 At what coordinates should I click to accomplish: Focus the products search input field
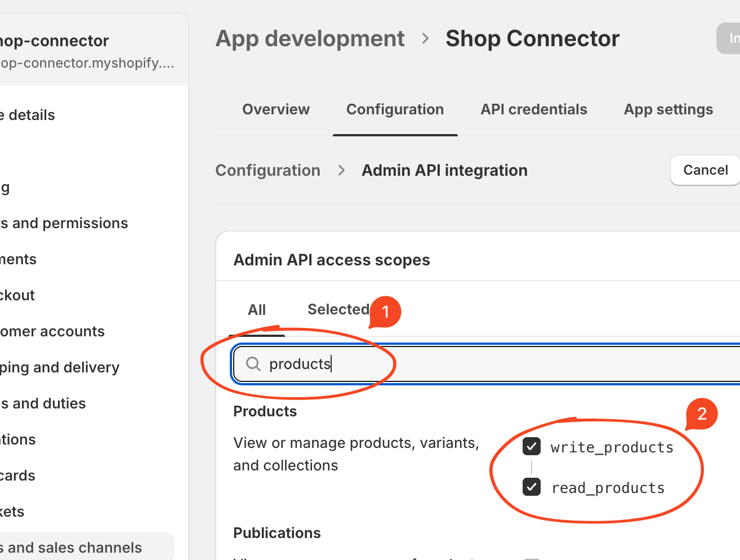pyautogui.click(x=487, y=364)
